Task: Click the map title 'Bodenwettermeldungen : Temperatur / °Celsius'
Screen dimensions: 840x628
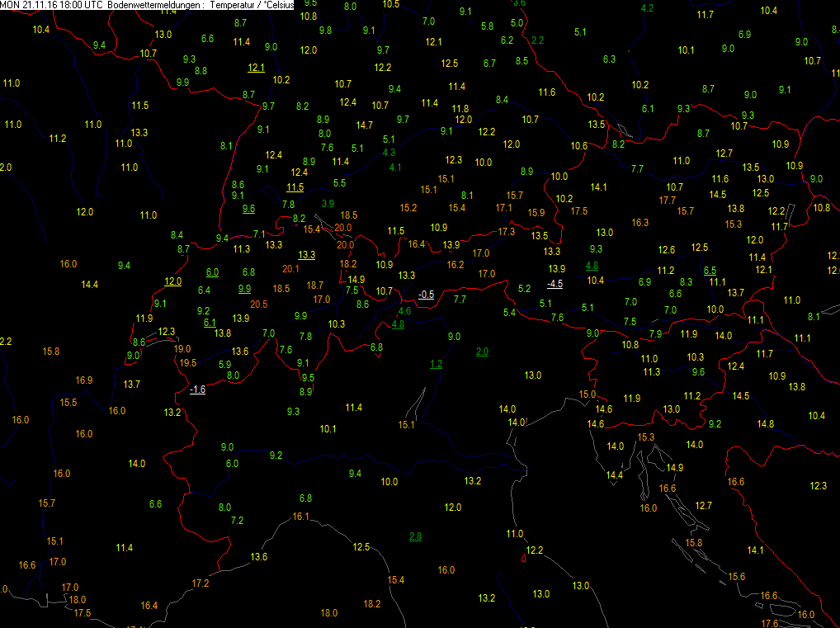Action: (x=201, y=5)
